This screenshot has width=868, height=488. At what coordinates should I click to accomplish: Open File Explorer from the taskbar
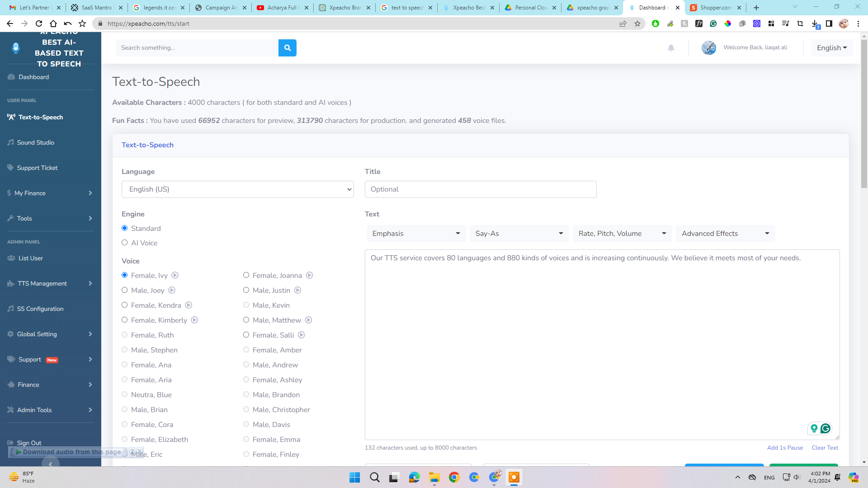tap(434, 477)
